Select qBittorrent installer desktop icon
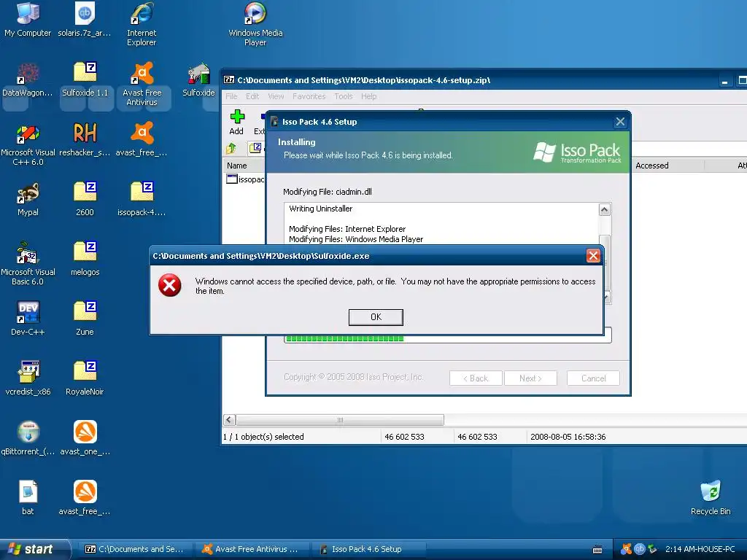Viewport: 747px width, 560px height. pos(28,438)
